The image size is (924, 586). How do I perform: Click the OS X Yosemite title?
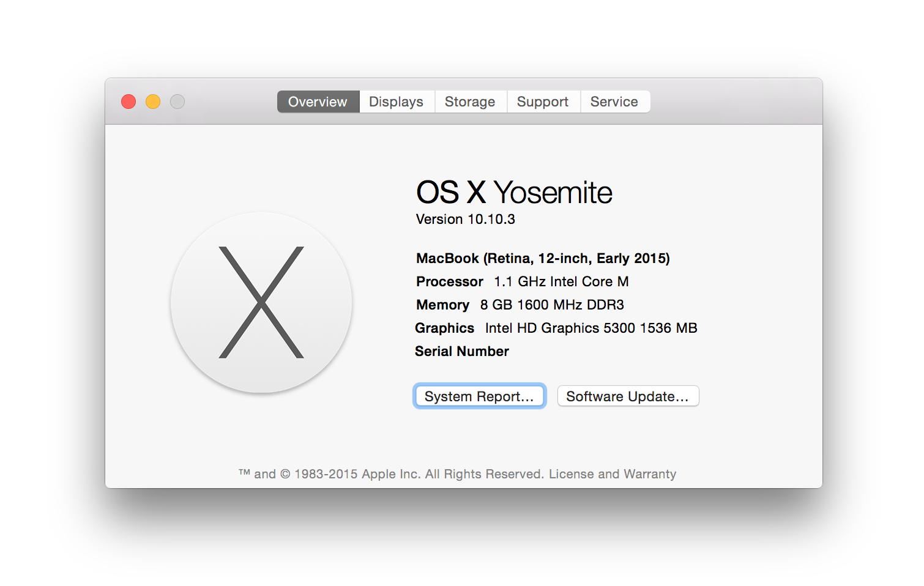[514, 193]
